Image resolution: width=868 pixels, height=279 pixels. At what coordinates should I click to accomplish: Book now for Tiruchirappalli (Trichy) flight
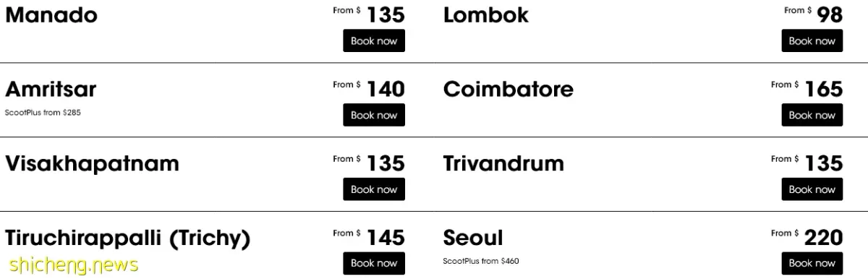coord(374,263)
